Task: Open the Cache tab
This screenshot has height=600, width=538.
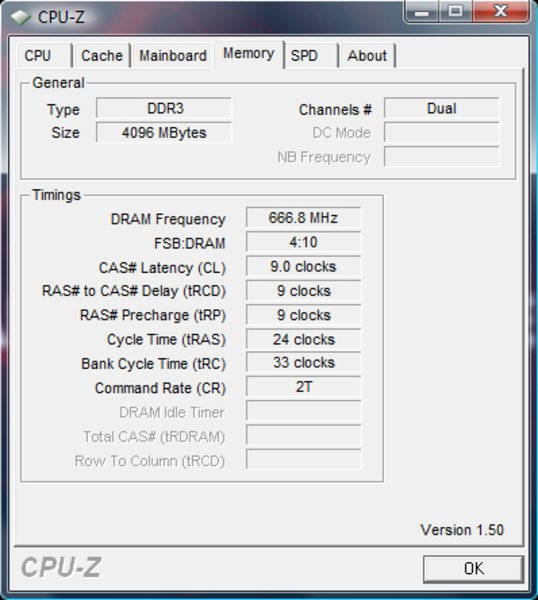Action: coord(102,56)
